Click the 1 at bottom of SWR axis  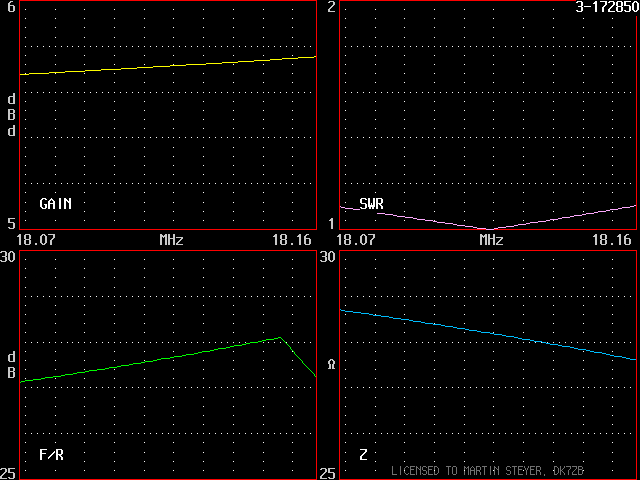point(331,223)
